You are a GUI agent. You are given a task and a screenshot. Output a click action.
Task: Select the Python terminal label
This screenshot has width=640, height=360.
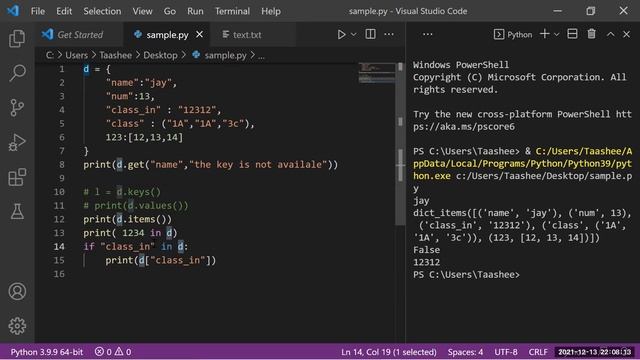coord(513,35)
